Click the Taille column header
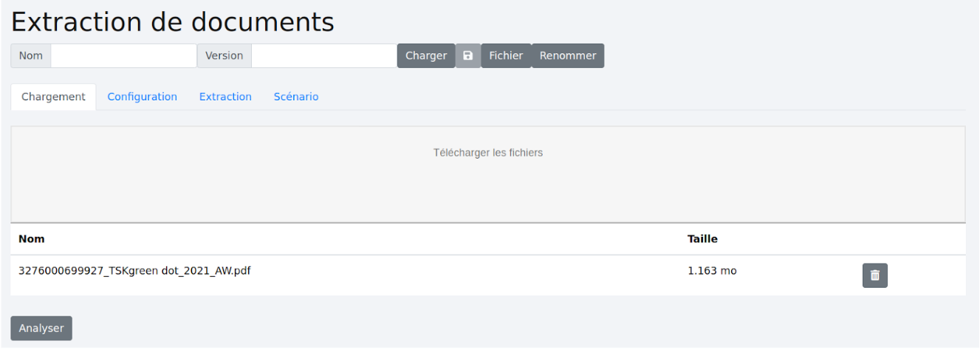The image size is (980, 349). pos(702,239)
